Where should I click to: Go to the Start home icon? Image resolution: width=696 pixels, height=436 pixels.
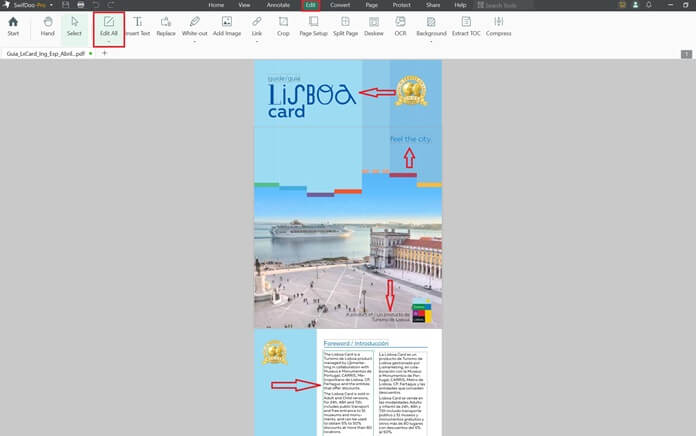coord(13,26)
